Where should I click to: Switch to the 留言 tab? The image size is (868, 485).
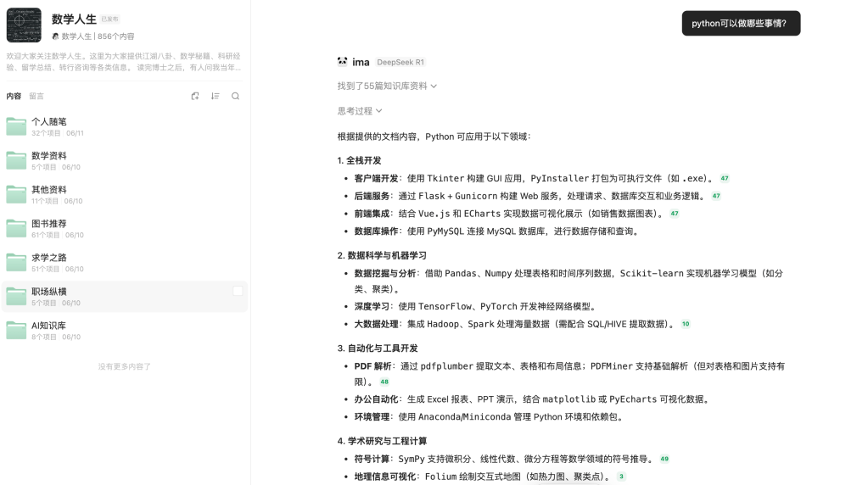36,97
